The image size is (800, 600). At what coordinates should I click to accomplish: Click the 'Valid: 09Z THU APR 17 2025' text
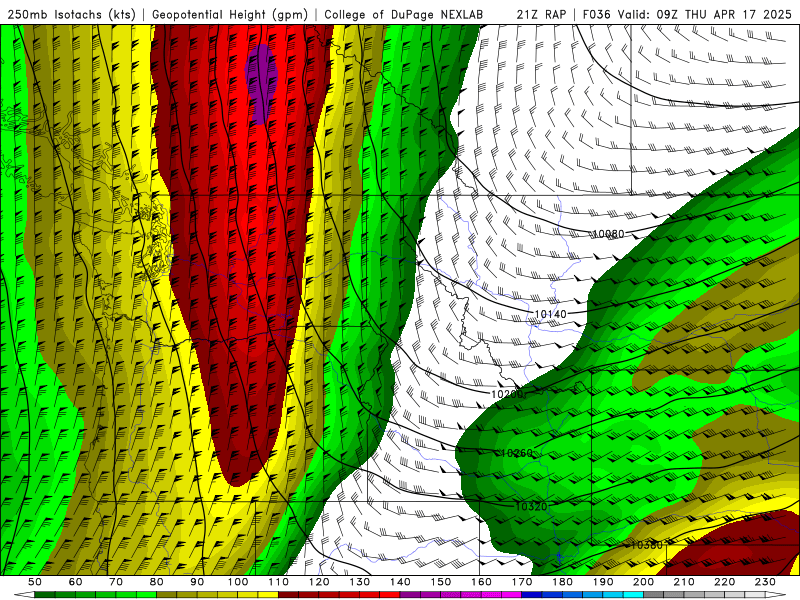click(x=705, y=15)
